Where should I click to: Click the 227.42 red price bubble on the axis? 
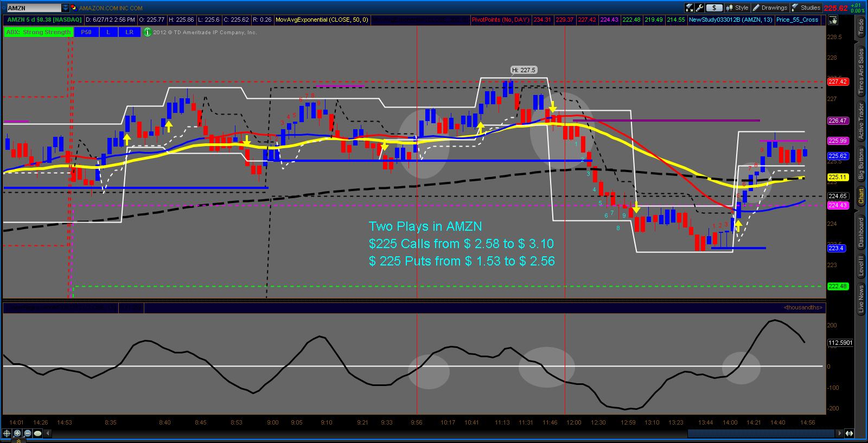point(838,81)
